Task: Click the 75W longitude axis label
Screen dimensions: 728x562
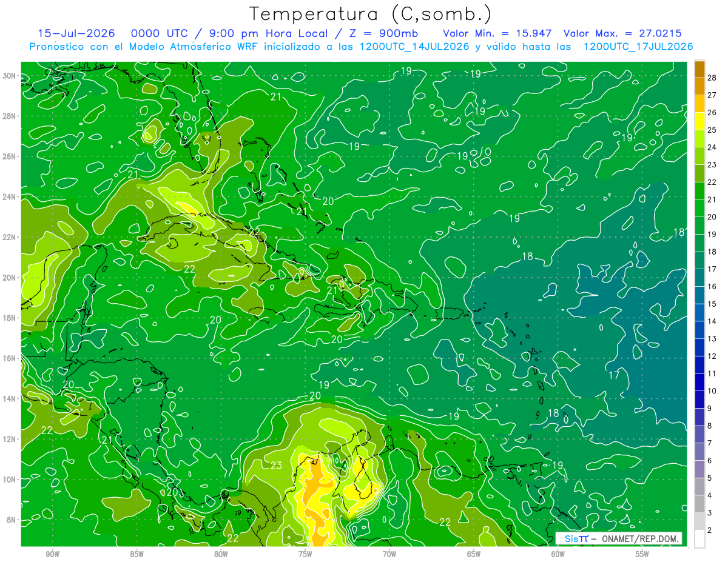Action: coord(305,554)
